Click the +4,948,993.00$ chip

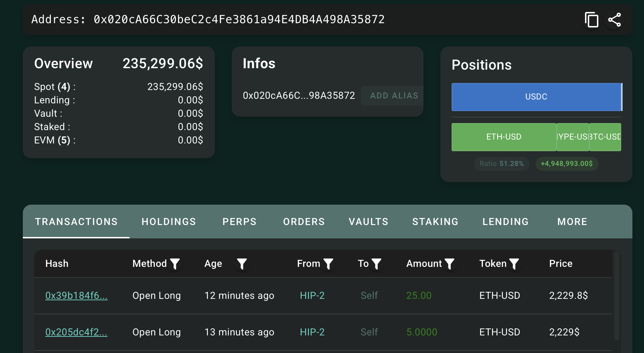point(567,164)
